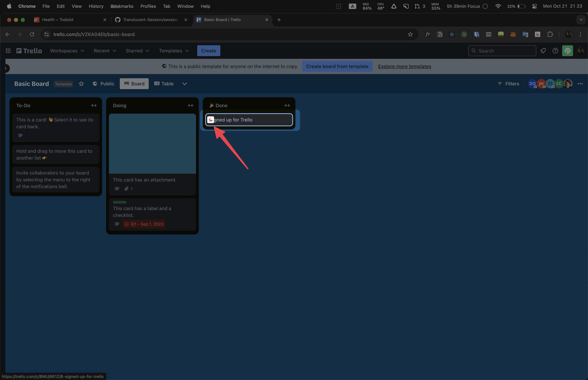Open the History menu
Image resolution: width=588 pixels, height=380 pixels.
(96, 6)
